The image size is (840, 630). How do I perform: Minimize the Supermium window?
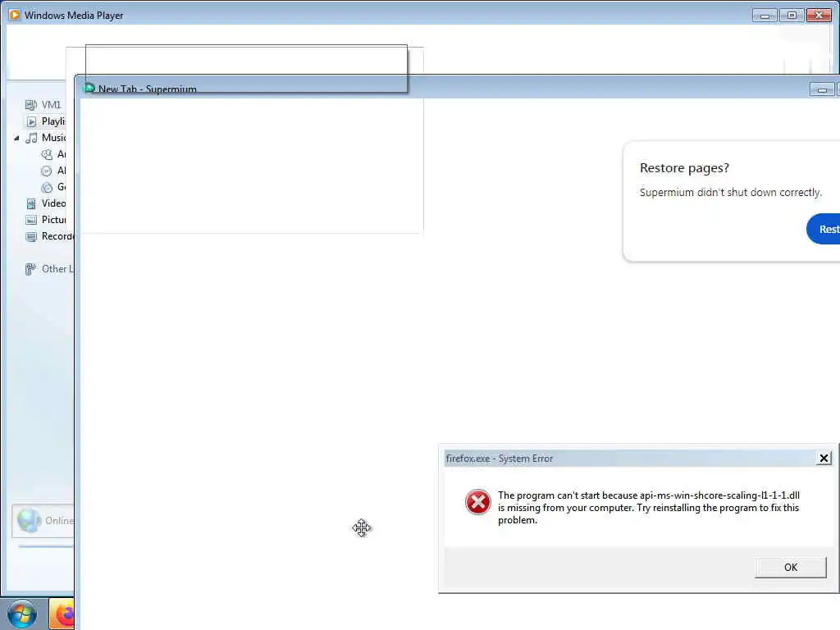point(822,89)
